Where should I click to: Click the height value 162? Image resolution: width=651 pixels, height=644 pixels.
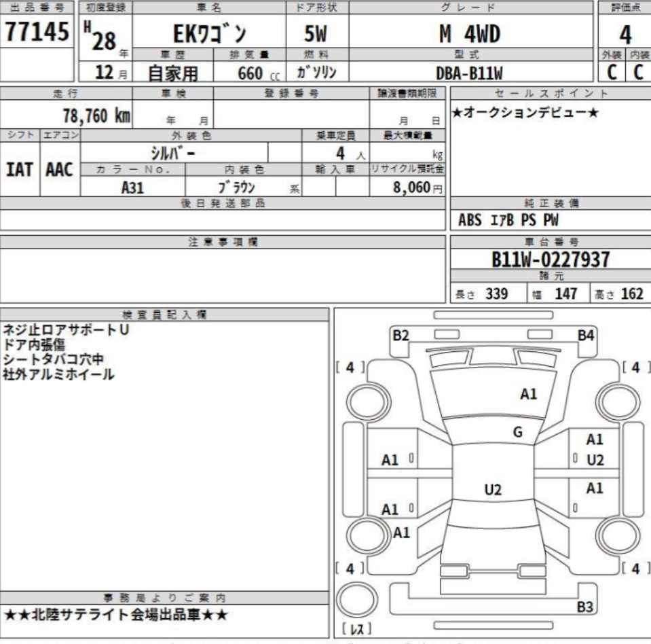632,293
